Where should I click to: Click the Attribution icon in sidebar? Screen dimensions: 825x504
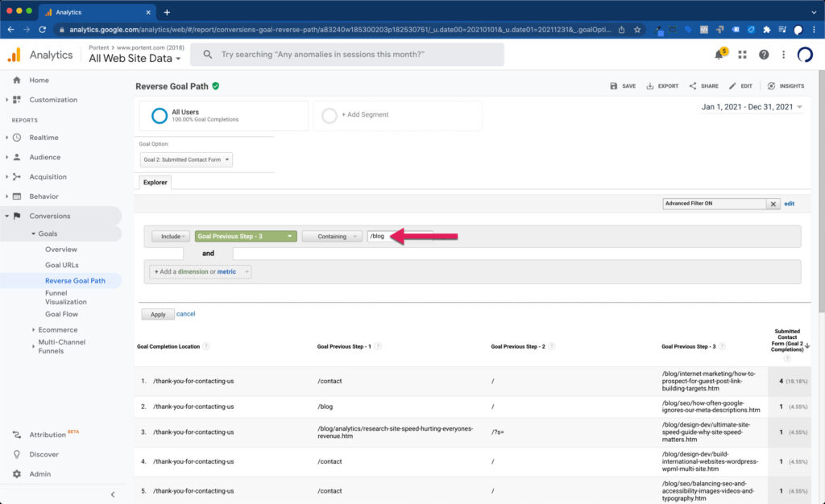[x=17, y=435]
